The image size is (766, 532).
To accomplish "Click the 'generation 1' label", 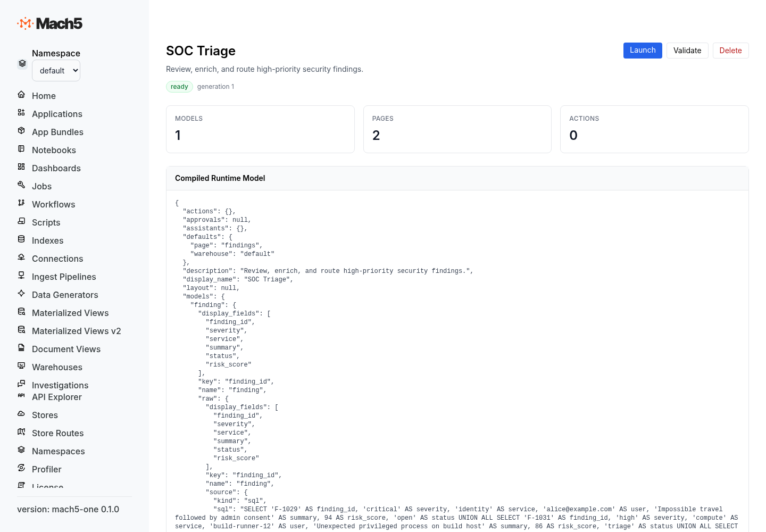I will [x=215, y=87].
